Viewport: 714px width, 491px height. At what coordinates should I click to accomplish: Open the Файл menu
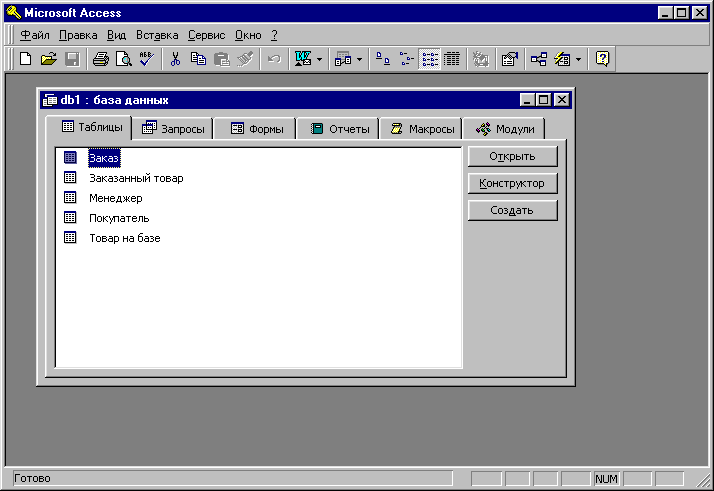click(35, 35)
